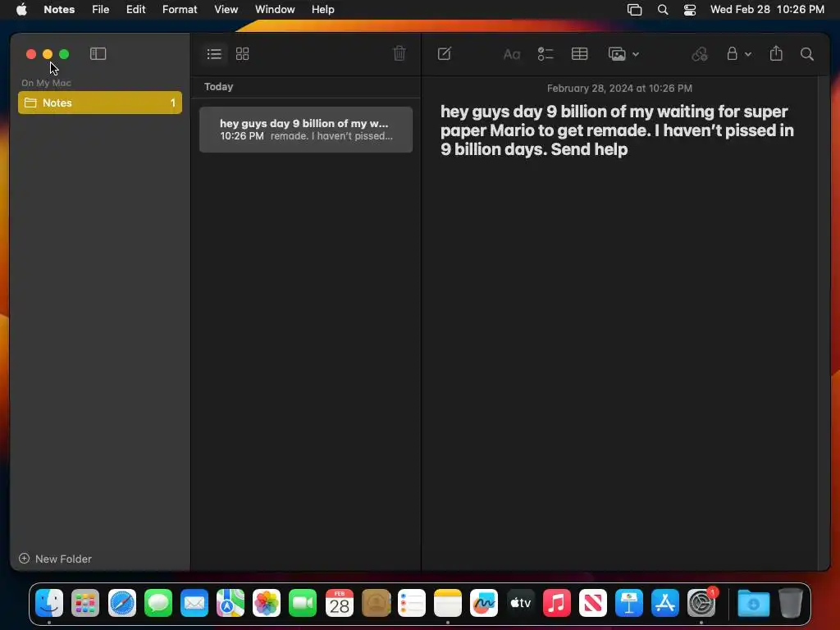Image resolution: width=840 pixels, height=630 pixels.
Task: Share the note via share icon
Action: [x=776, y=53]
